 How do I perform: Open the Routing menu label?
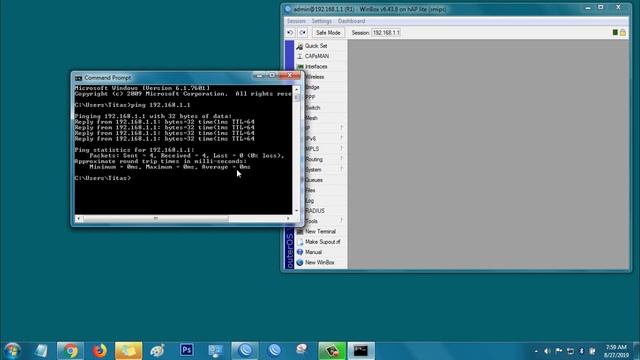(x=314, y=159)
